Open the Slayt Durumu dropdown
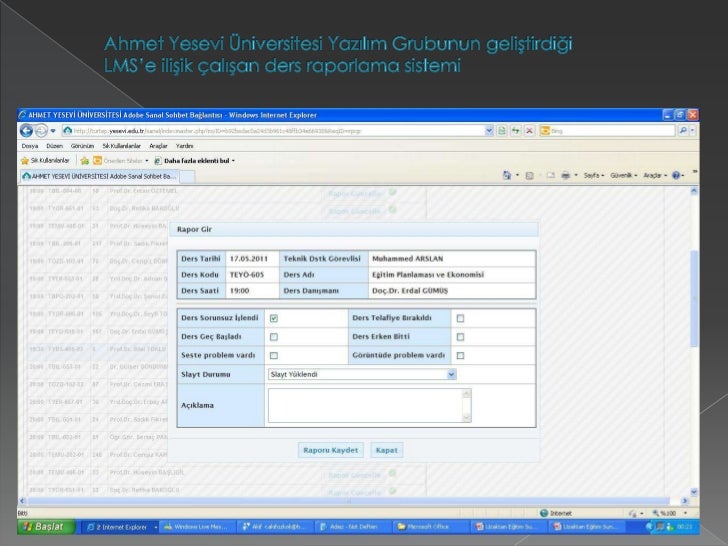Screen dimensions: 728x546 [x=362, y=374]
